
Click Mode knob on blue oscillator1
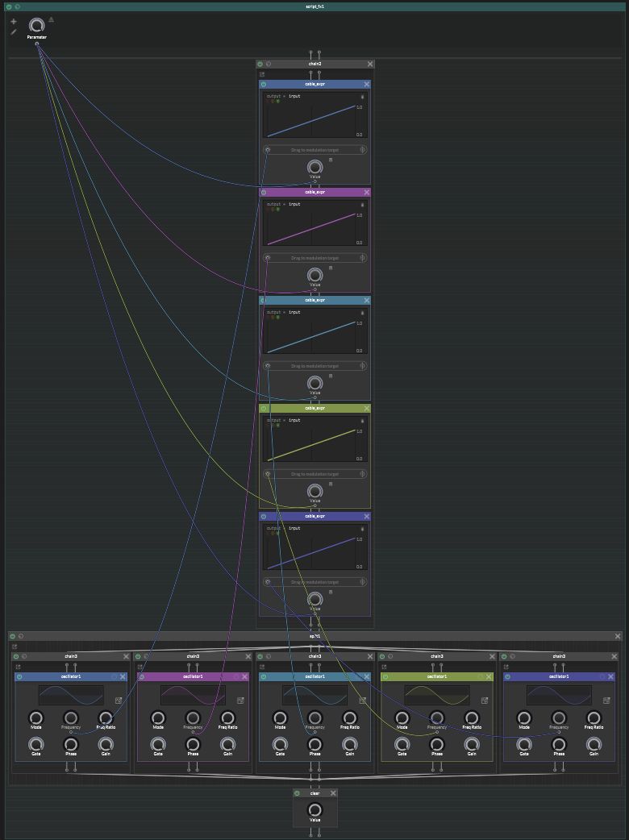click(36, 717)
